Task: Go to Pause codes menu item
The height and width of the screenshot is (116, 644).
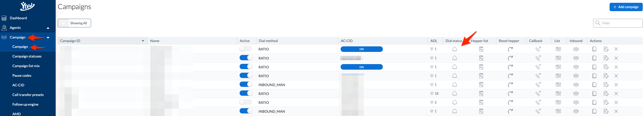Action: (22, 75)
